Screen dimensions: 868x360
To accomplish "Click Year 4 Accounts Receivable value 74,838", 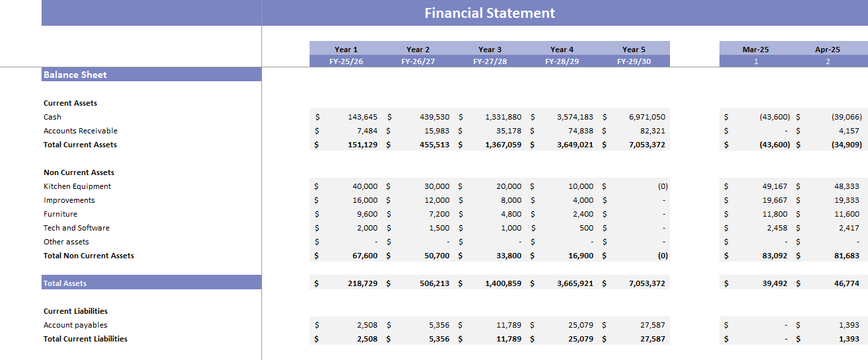I will point(581,131).
